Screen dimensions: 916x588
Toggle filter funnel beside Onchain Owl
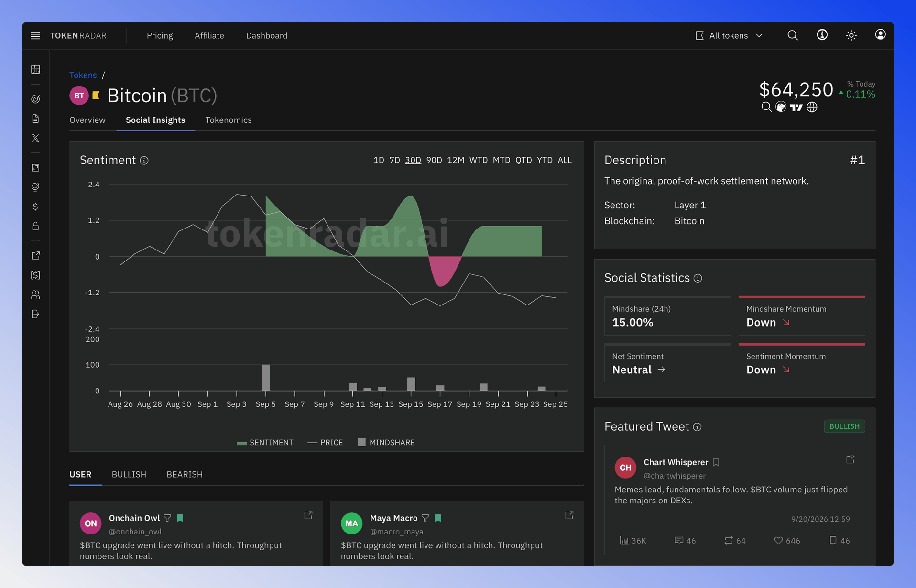[167, 518]
